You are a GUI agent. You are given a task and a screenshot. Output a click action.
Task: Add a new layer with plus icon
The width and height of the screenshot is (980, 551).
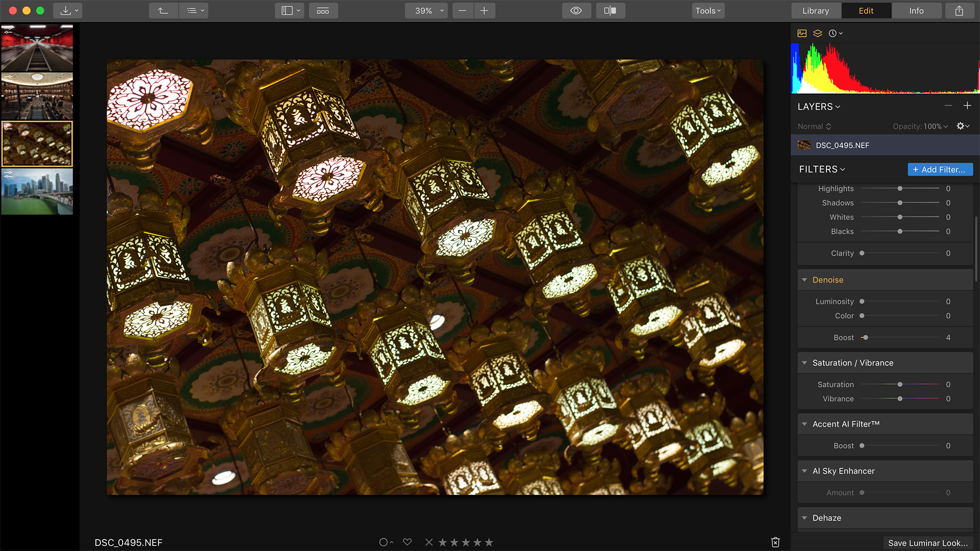[967, 106]
